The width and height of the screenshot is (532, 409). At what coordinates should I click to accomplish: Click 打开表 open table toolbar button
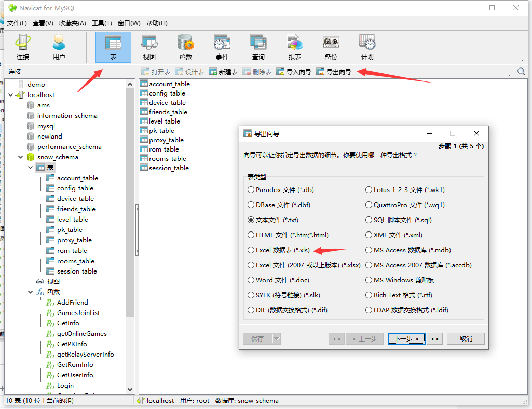click(x=156, y=72)
